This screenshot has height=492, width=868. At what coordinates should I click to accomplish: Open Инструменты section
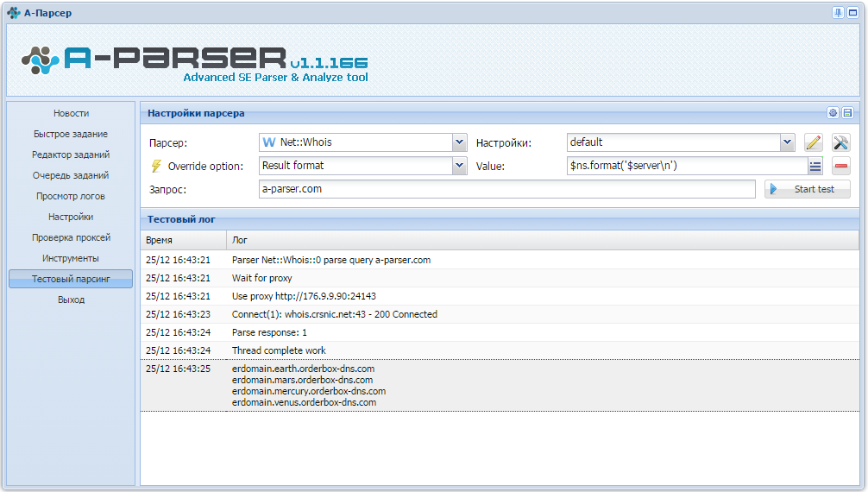[x=71, y=258]
